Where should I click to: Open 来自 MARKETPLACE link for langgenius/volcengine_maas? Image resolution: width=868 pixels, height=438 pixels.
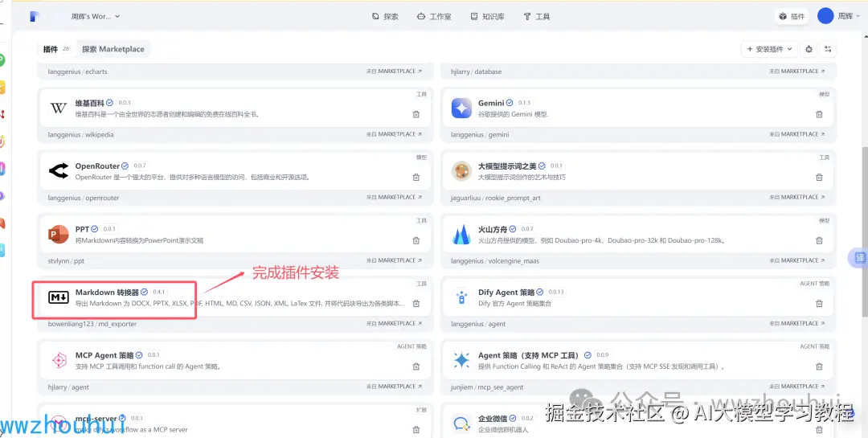[x=796, y=260]
